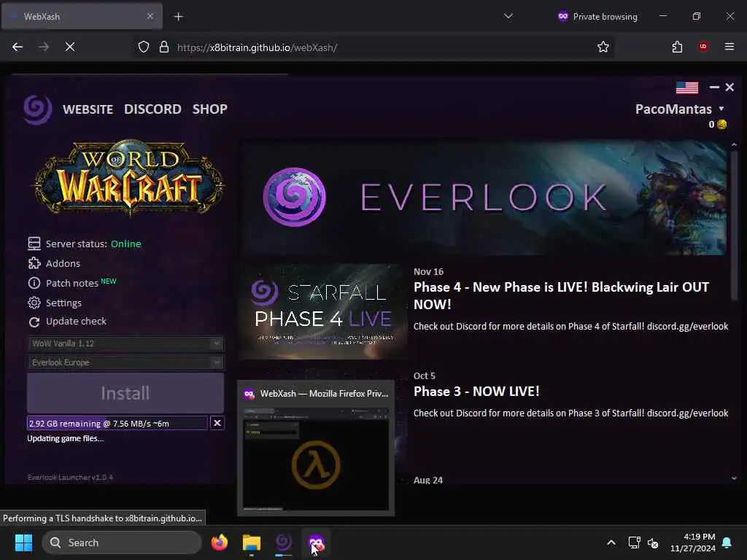747x560 pixels.
Task: Open the Everlook Europe realm dropdown
Action: coord(125,362)
